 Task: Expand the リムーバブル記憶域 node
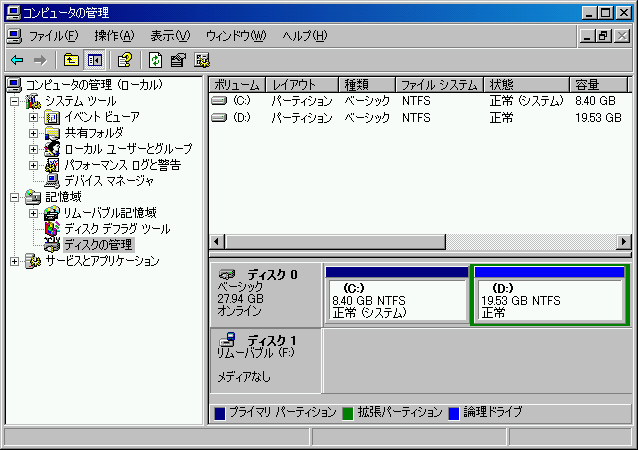pyautogui.click(x=33, y=213)
